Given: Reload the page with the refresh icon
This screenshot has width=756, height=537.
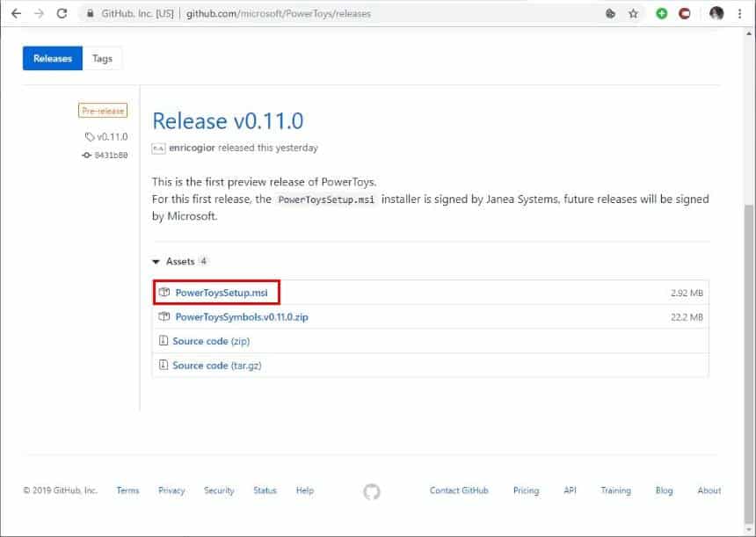Looking at the screenshot, I should [x=62, y=13].
